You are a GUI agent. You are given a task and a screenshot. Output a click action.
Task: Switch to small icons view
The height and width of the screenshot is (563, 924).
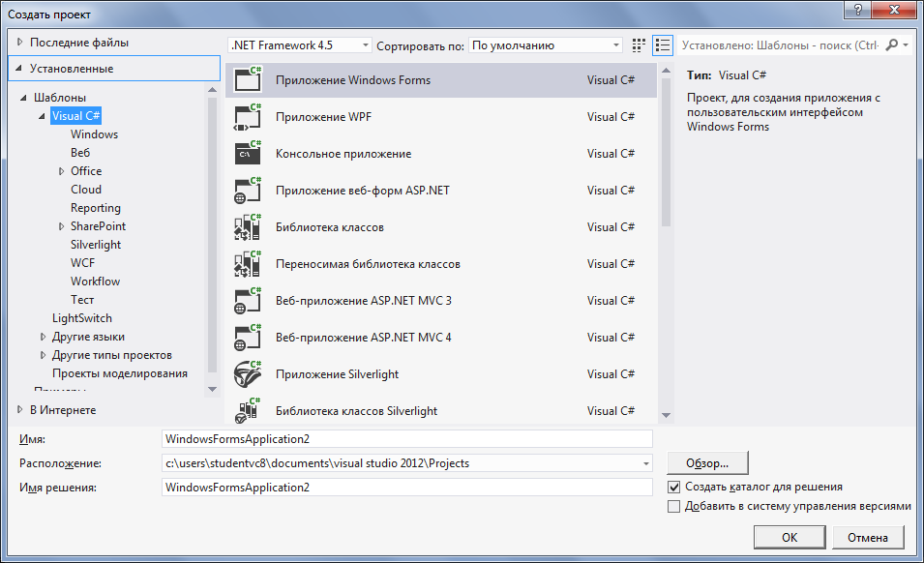pos(639,45)
